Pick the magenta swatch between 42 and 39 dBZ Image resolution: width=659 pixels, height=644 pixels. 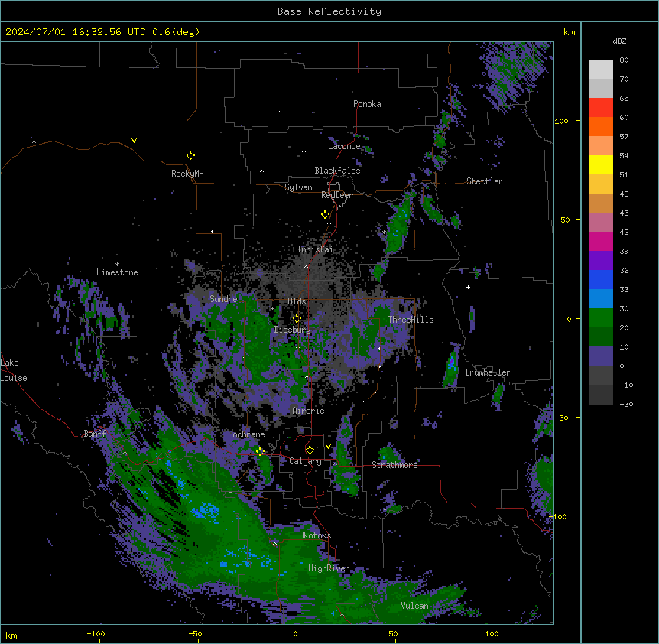coord(601,242)
